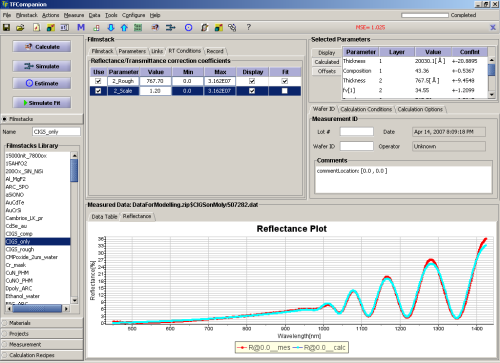Click the small chart toolbar icon
This screenshot has height=363, width=500.
tap(97, 28)
